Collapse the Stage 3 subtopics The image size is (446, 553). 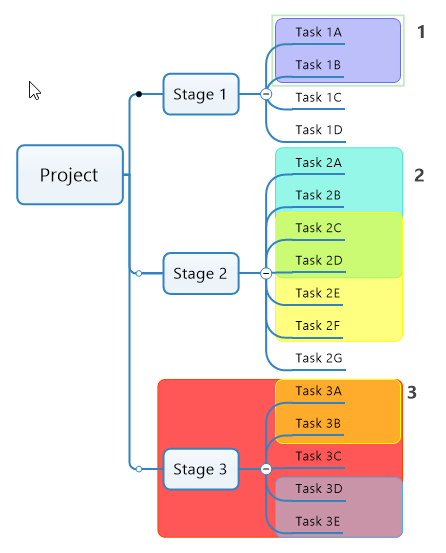point(266,469)
